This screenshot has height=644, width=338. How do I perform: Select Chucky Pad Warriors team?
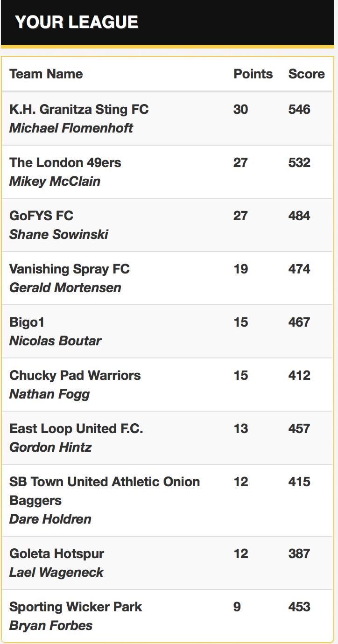tap(75, 375)
